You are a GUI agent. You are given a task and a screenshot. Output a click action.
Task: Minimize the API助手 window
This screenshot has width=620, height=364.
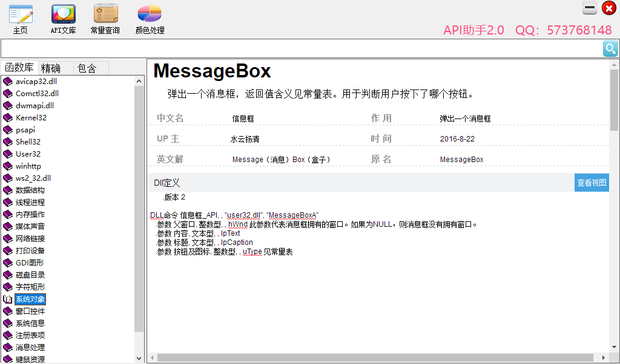pyautogui.click(x=590, y=7)
